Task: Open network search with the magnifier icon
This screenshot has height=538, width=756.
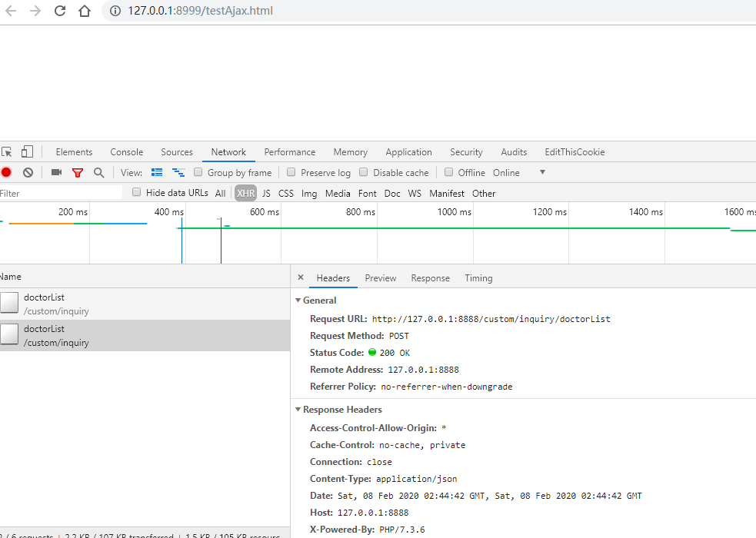Action: coord(98,173)
